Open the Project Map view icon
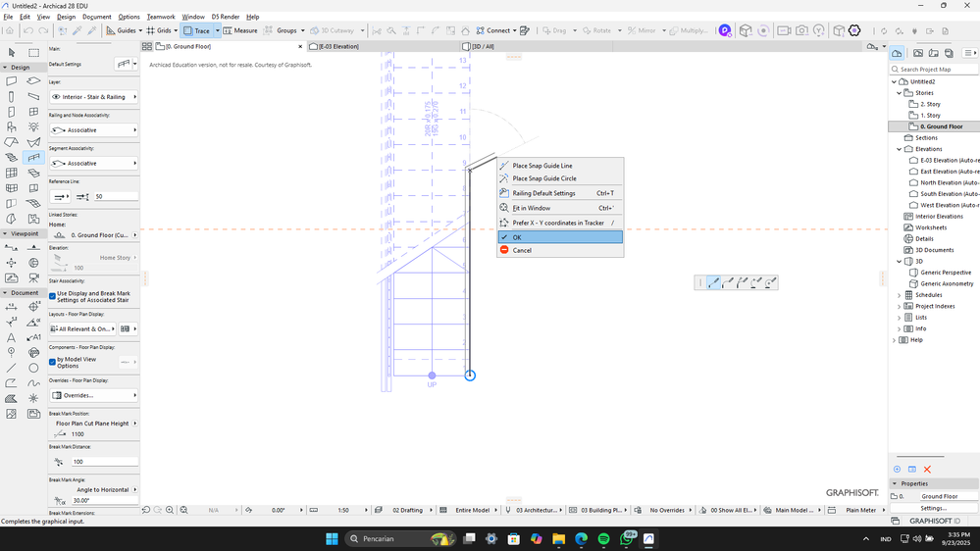The image size is (980, 551). [897, 53]
